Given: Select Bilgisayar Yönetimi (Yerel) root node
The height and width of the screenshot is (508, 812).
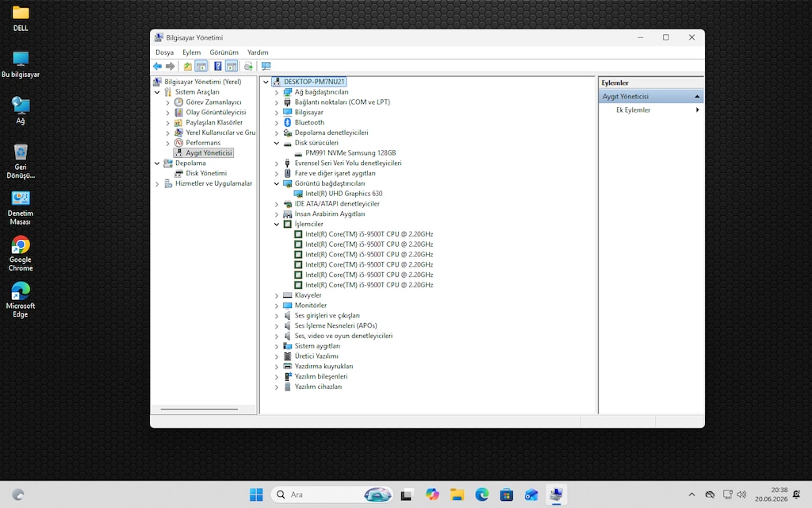Looking at the screenshot, I should pos(202,82).
